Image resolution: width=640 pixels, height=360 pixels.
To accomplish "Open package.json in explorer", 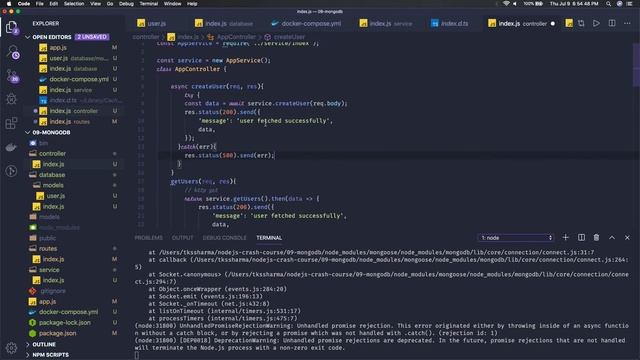I will pyautogui.click(x=58, y=333).
